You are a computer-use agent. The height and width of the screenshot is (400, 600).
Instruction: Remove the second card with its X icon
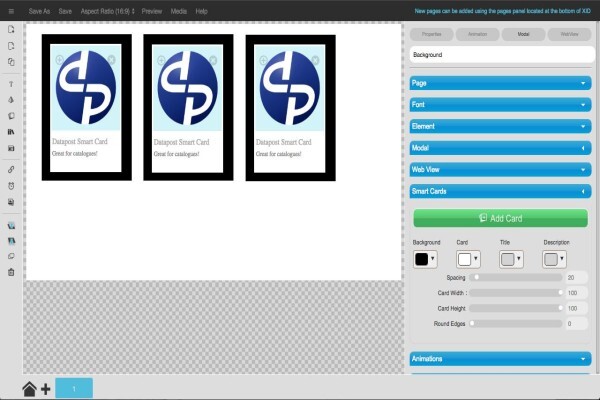[x=213, y=60]
